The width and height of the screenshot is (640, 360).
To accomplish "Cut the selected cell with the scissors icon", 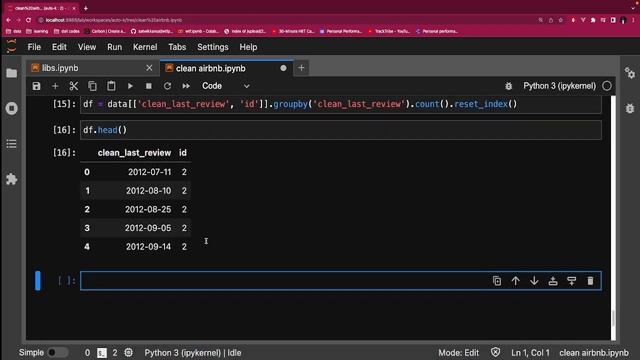I will 73,86.
